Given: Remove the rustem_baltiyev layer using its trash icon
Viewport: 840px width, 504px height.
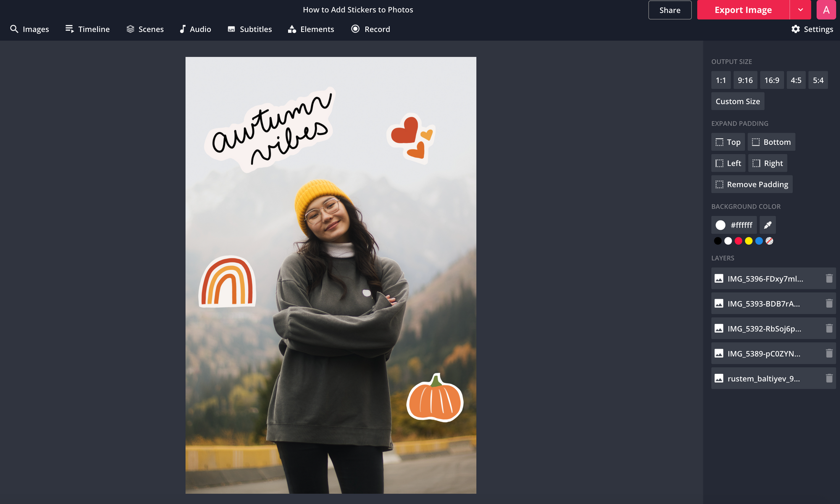Looking at the screenshot, I should [829, 378].
